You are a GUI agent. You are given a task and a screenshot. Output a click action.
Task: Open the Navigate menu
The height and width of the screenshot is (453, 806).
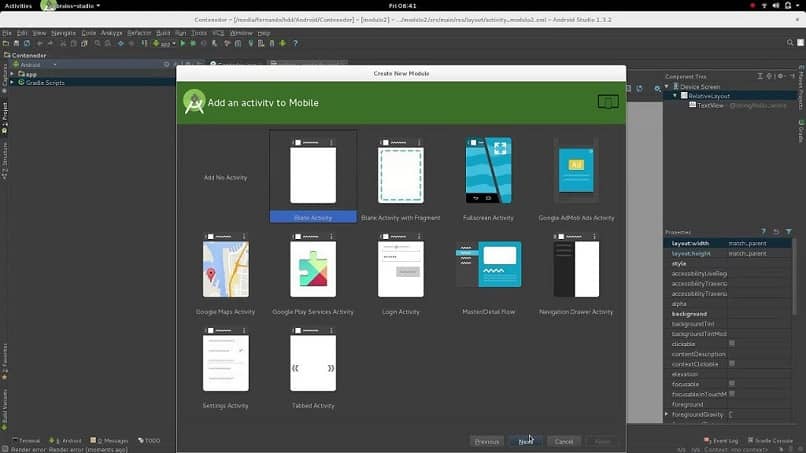pyautogui.click(x=63, y=33)
